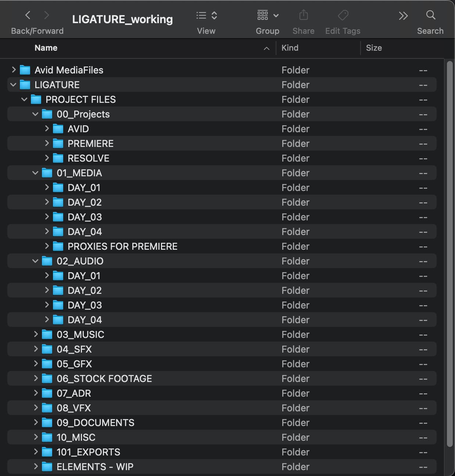Expand the ELEMENTS - WIP folder
This screenshot has height=476, width=455.
point(36,466)
